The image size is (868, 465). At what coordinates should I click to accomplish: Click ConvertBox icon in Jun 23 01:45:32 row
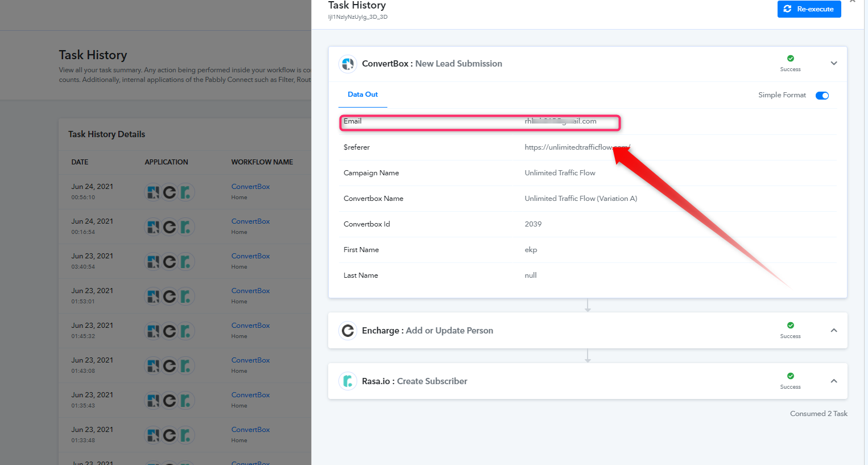pos(154,331)
